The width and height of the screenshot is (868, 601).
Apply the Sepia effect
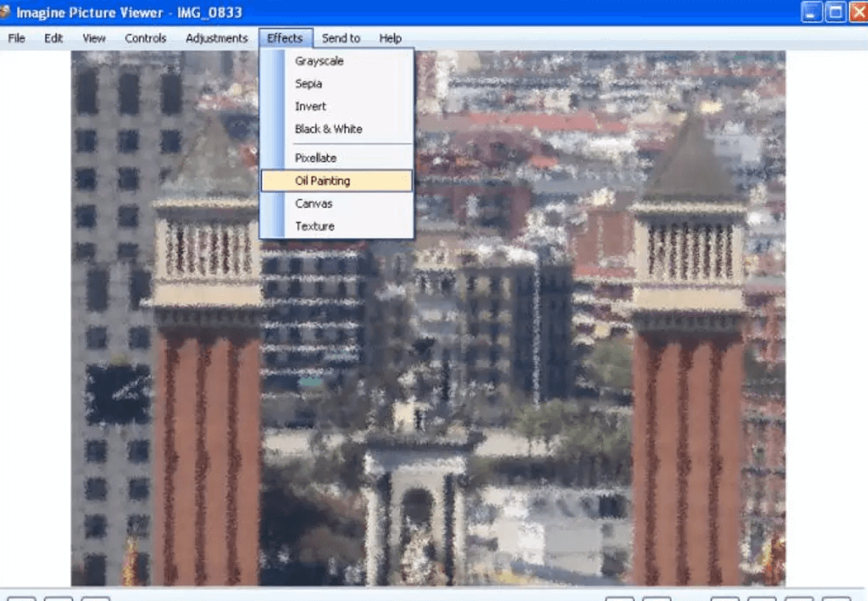click(x=309, y=84)
